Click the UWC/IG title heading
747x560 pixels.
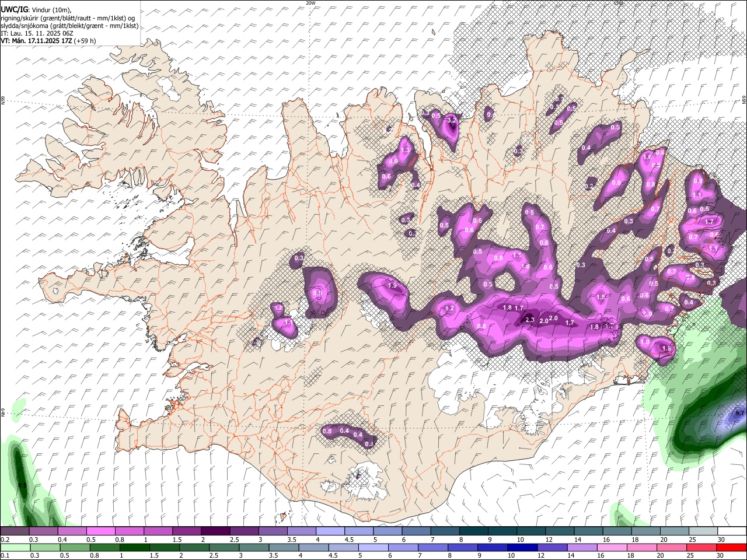[14, 10]
